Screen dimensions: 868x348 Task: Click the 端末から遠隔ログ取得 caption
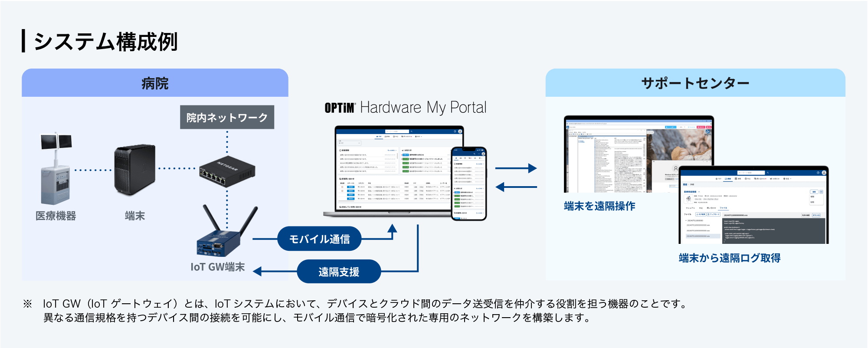coord(729,258)
